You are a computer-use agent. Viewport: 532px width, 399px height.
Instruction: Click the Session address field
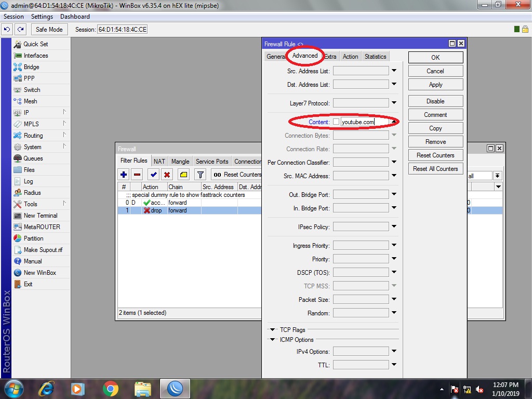click(x=123, y=30)
